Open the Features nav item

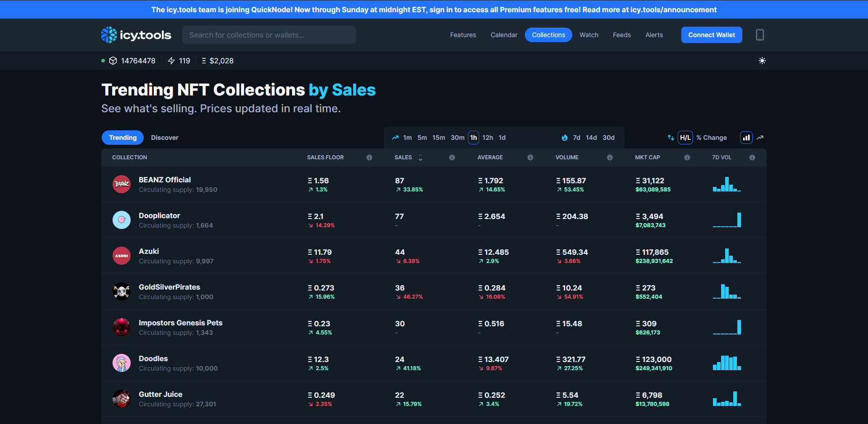click(463, 35)
